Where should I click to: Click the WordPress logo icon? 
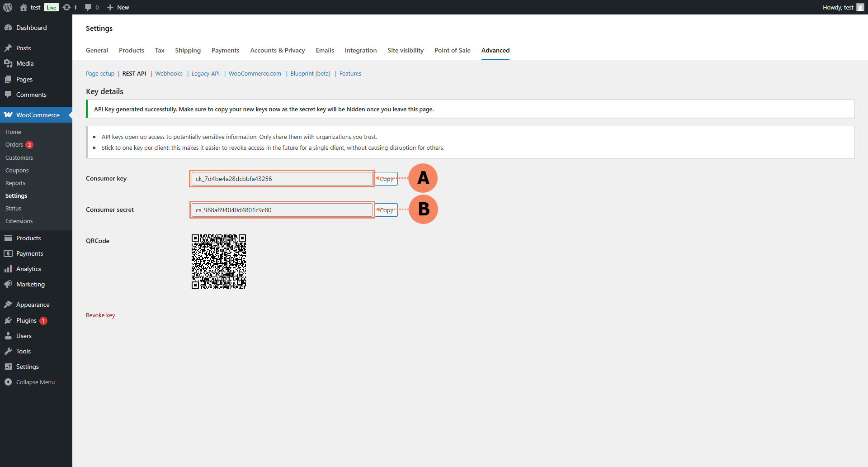(8, 7)
